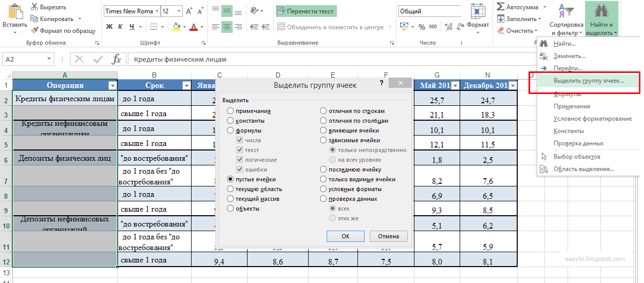Select отличия по строкам radio option
Image resolution: width=644 pixels, height=283 pixels.
(x=323, y=111)
